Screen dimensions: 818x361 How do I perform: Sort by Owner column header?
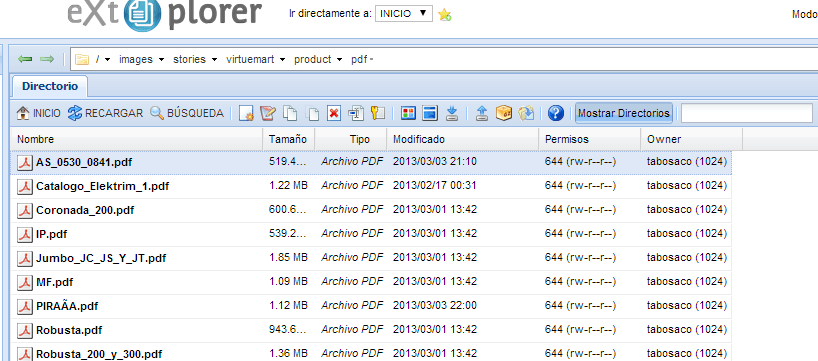click(692, 139)
